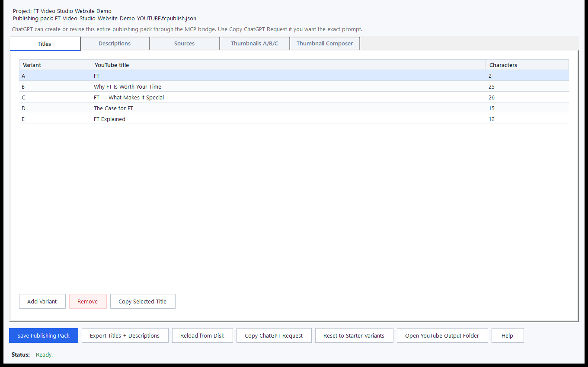Reset to Starter Variants
Image resolution: width=588 pixels, height=367 pixels.
pyautogui.click(x=354, y=335)
